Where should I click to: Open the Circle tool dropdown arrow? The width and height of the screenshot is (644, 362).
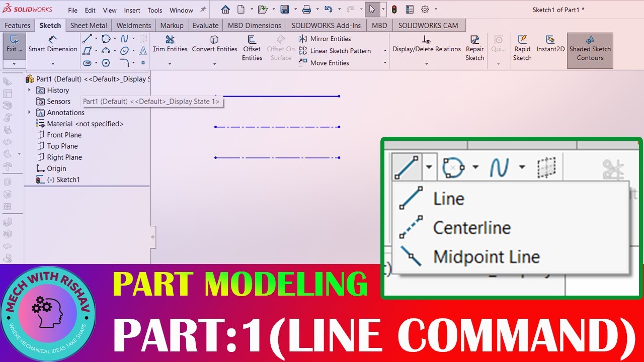(x=114, y=39)
